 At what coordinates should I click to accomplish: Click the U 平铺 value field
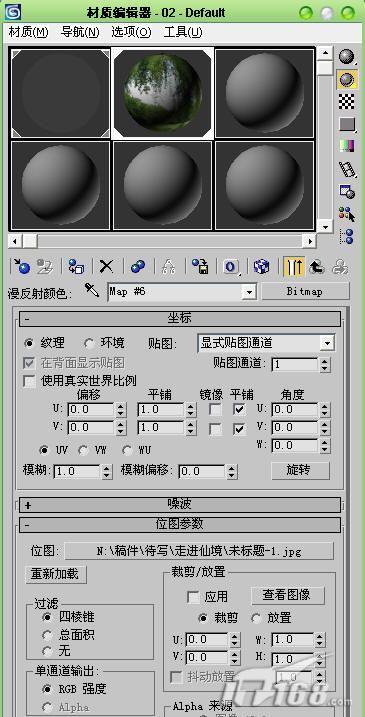pyautogui.click(x=161, y=409)
